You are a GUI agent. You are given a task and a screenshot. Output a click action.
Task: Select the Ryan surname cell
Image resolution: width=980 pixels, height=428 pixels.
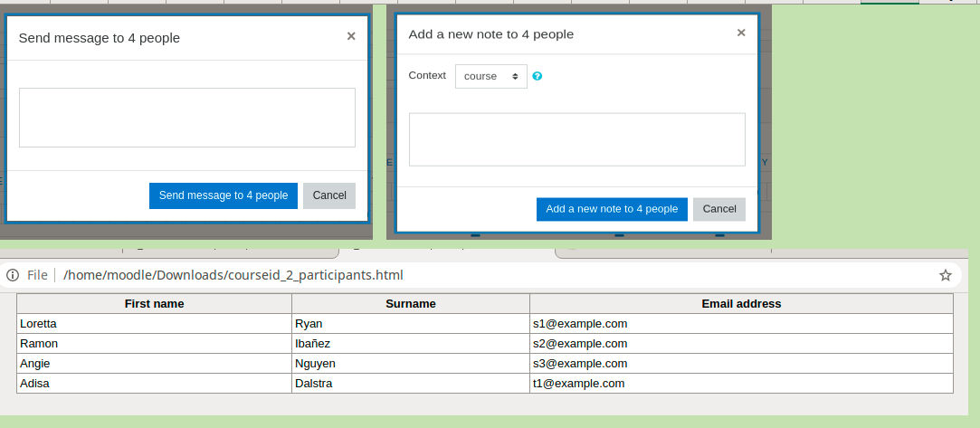[x=411, y=324]
